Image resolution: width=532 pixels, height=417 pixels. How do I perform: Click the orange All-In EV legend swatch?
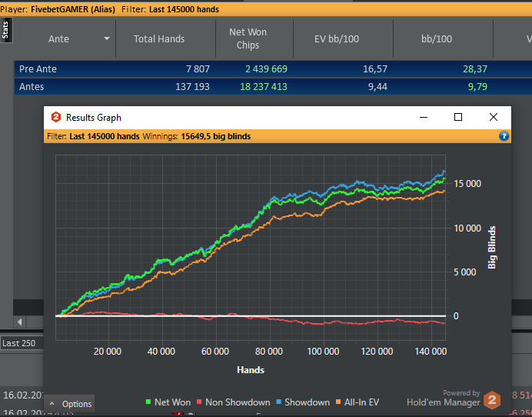coord(338,402)
